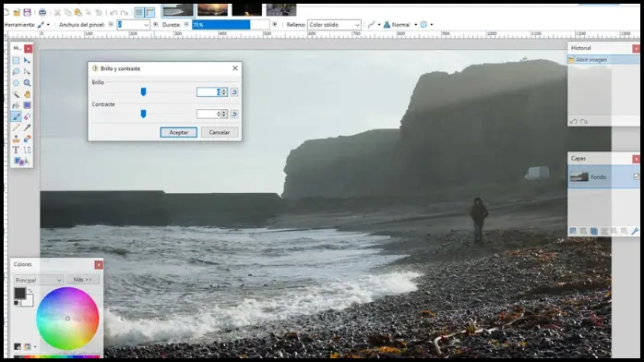
Task: Reset the Brillo value
Action: point(234,92)
